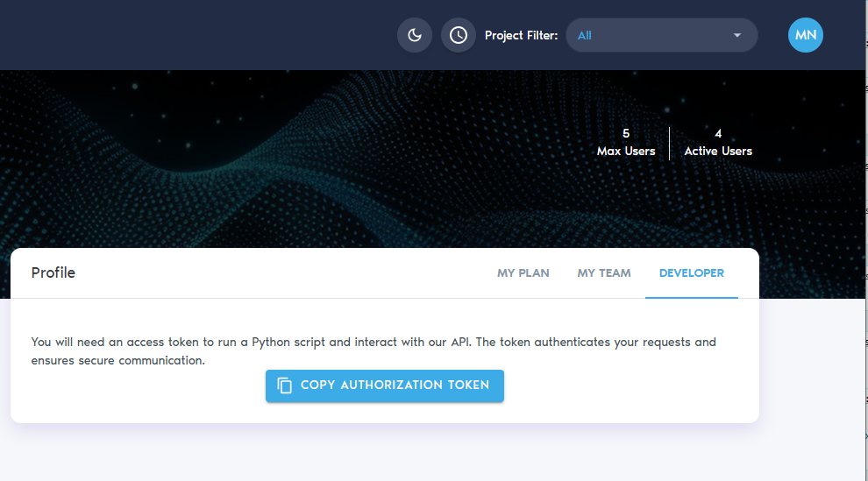Open the Project Filter dropdown
This screenshot has width=868, height=481.
coord(661,35)
